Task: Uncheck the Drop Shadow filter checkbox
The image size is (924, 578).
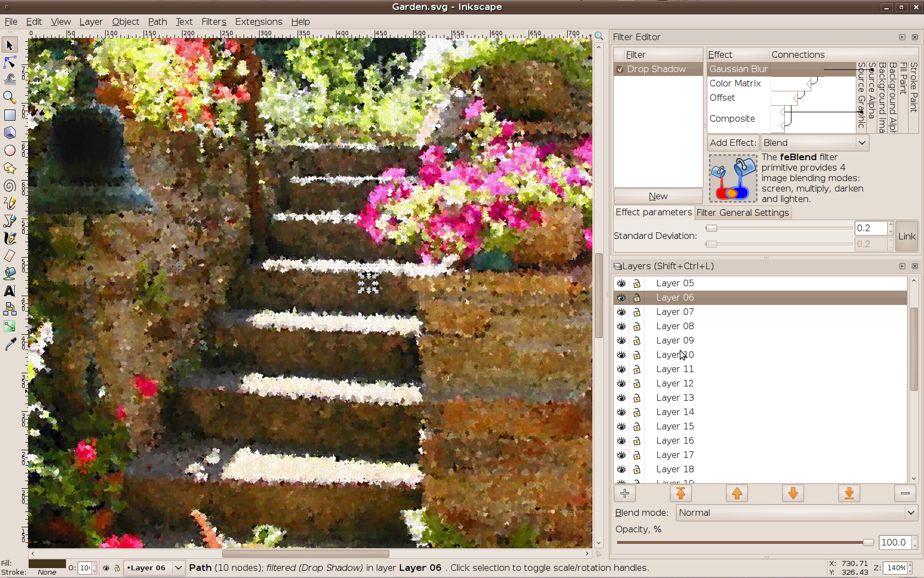Action: [620, 69]
